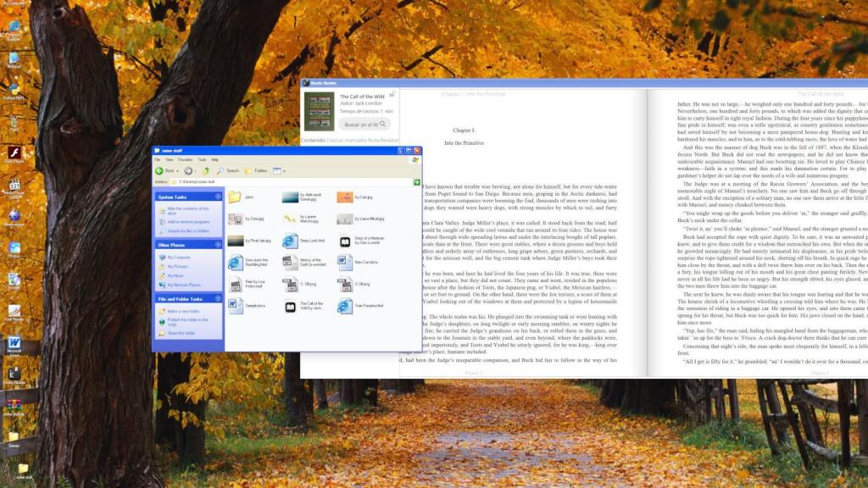Click the book cover thumbnail in the reader
Viewport: 868px width, 488px height.
320,111
